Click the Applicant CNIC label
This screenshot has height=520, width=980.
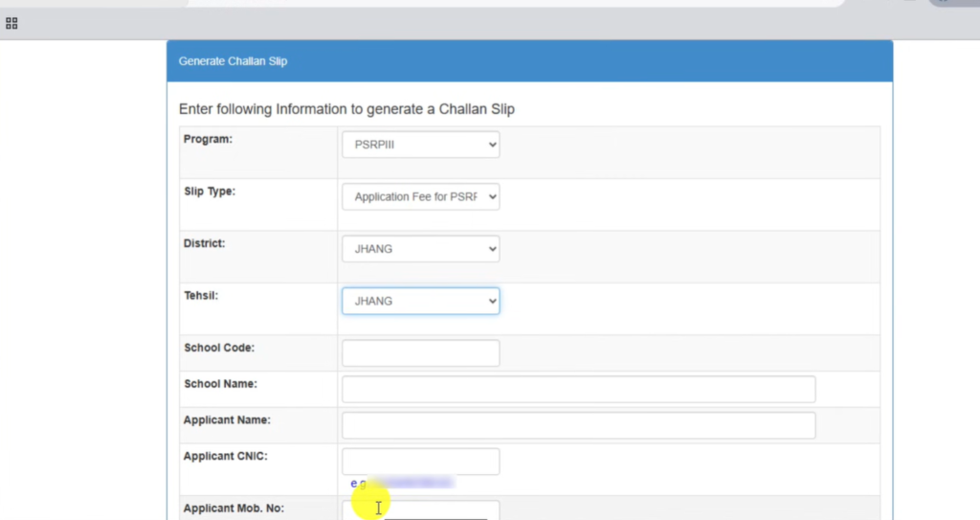click(x=225, y=456)
